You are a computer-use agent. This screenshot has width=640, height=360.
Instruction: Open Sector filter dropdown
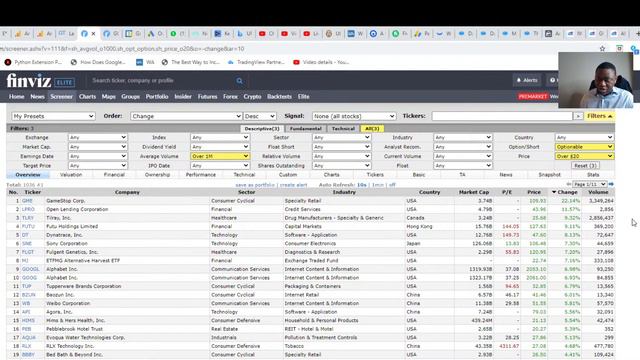point(342,138)
